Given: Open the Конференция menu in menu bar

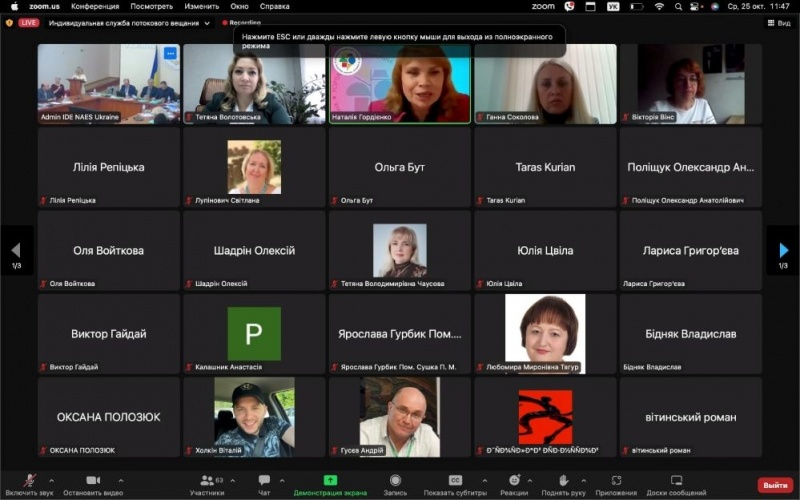Looking at the screenshot, I should coord(94,6).
